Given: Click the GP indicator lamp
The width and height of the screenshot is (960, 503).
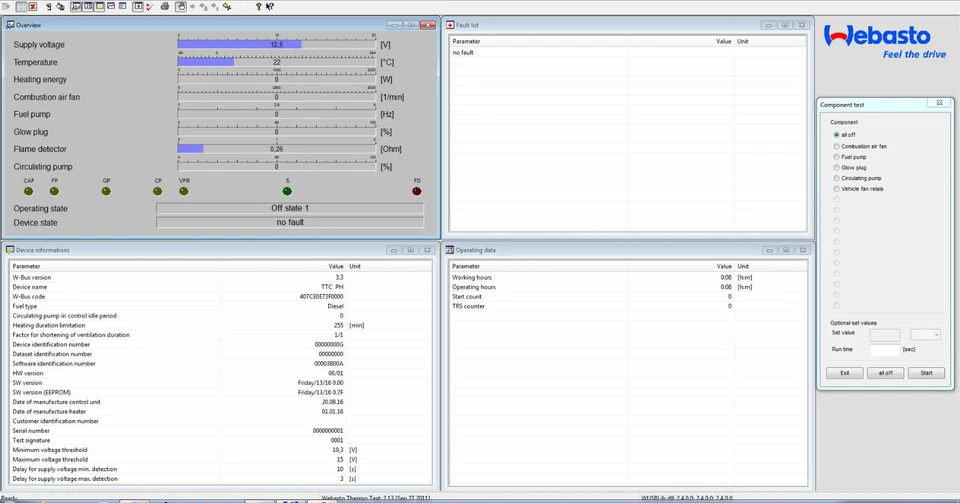Looking at the screenshot, I should pyautogui.click(x=107, y=192).
